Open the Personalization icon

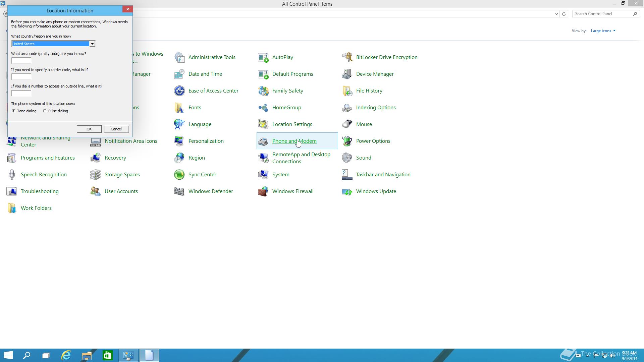coord(179,141)
